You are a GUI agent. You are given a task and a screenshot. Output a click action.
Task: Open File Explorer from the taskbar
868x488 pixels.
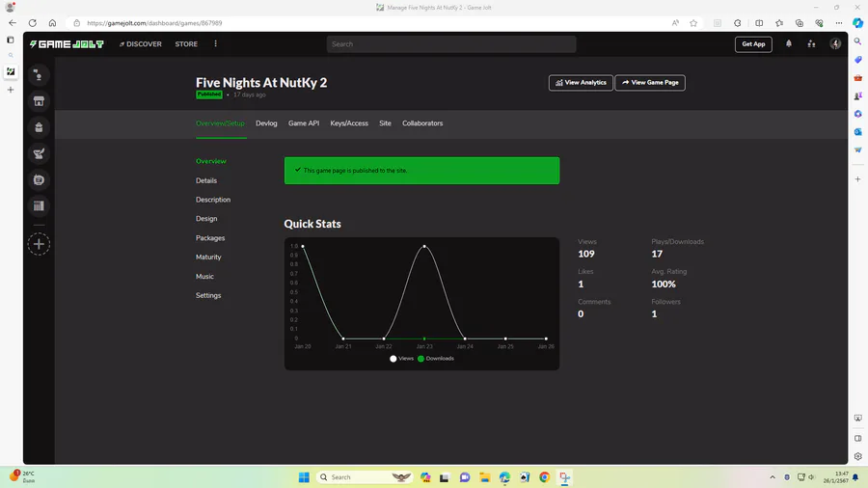point(485,477)
